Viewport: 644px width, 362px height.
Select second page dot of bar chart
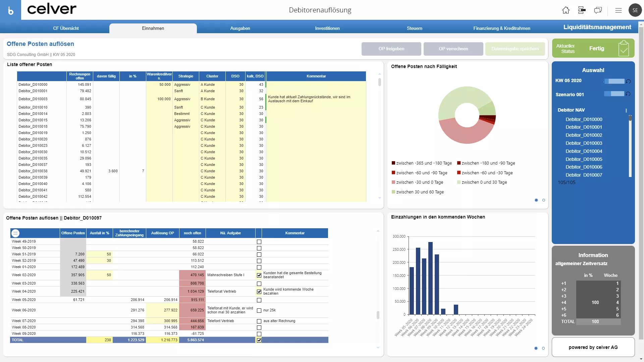pos(543,348)
